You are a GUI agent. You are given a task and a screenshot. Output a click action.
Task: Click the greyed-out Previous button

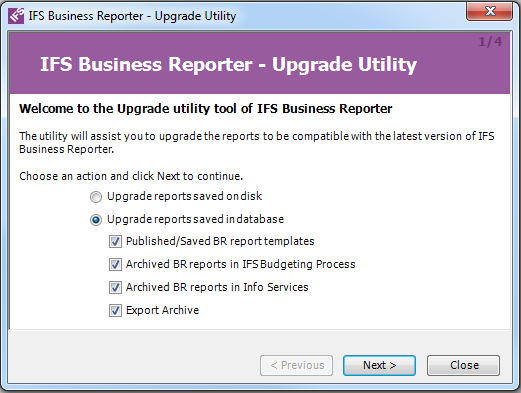[x=296, y=365]
